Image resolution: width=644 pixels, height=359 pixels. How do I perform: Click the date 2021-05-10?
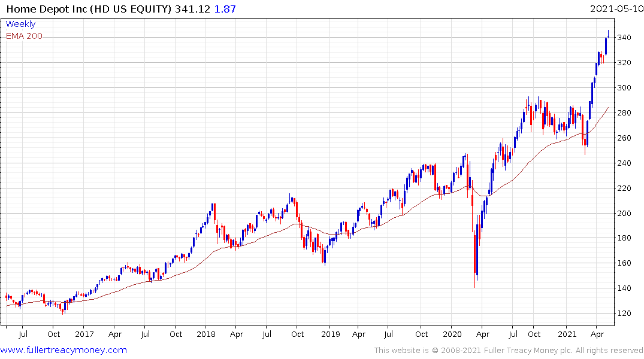[616, 9]
